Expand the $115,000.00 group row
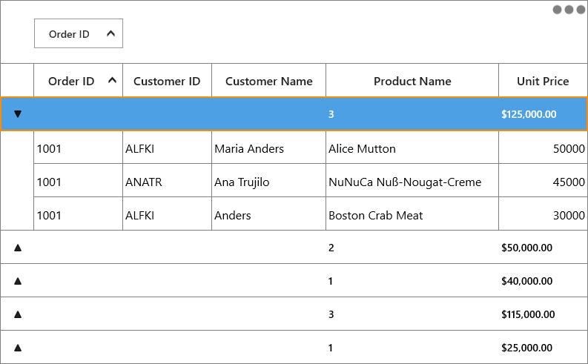Viewport: 588px width, 364px height. [18, 314]
